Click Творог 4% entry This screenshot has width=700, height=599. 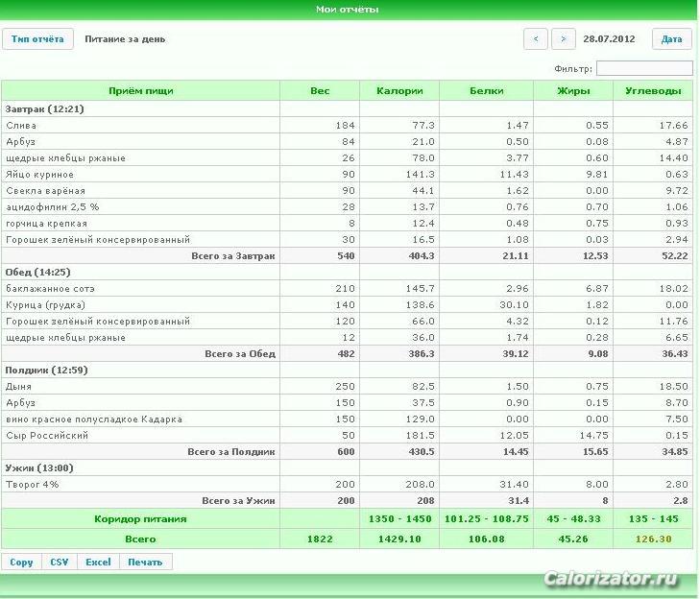pyautogui.click(x=32, y=485)
